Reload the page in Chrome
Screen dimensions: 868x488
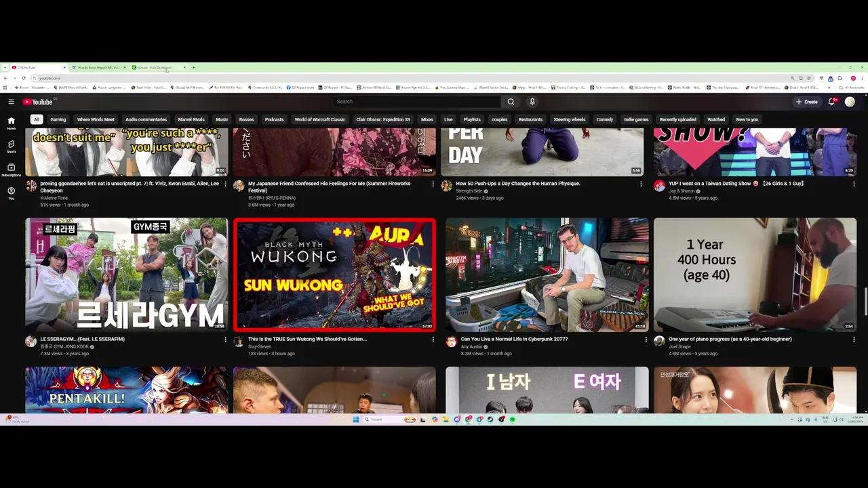(x=24, y=78)
